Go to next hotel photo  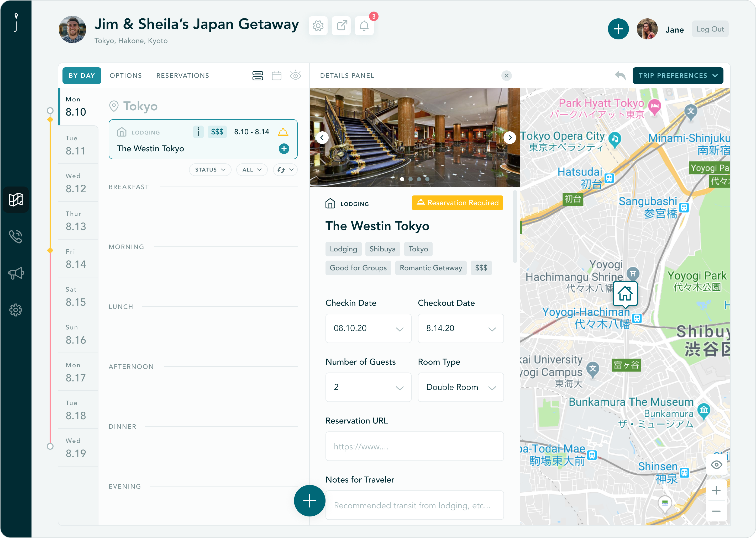point(510,137)
